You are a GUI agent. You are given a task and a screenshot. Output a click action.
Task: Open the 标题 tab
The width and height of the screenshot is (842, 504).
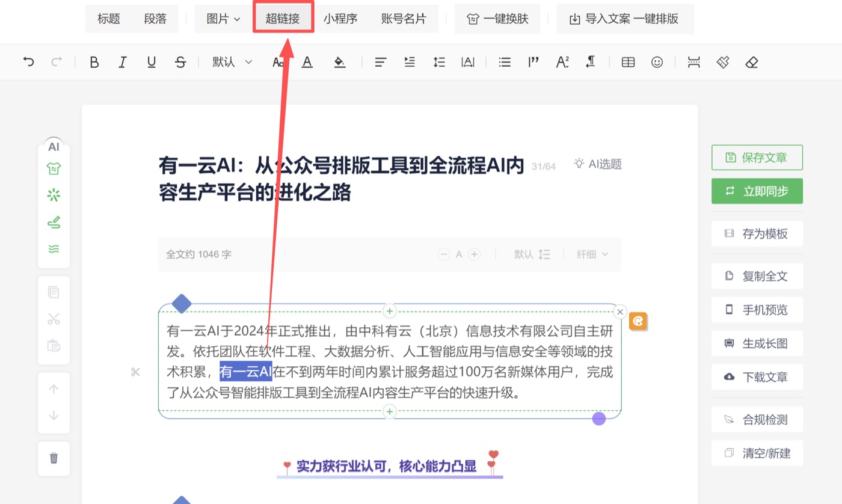109,19
